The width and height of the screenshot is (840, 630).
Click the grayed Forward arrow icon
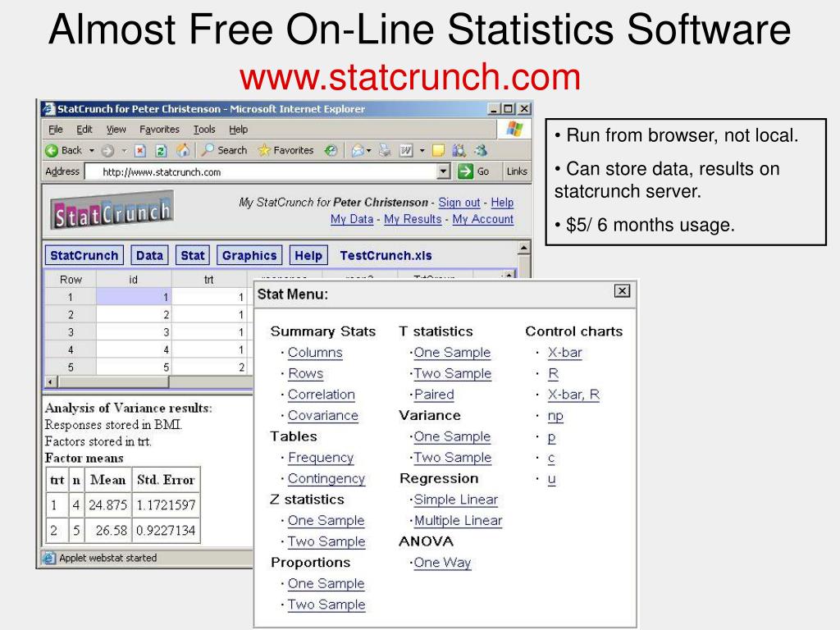[x=107, y=151]
